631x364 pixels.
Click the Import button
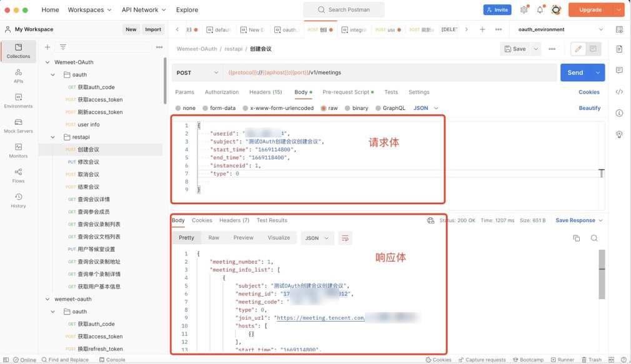coord(153,29)
